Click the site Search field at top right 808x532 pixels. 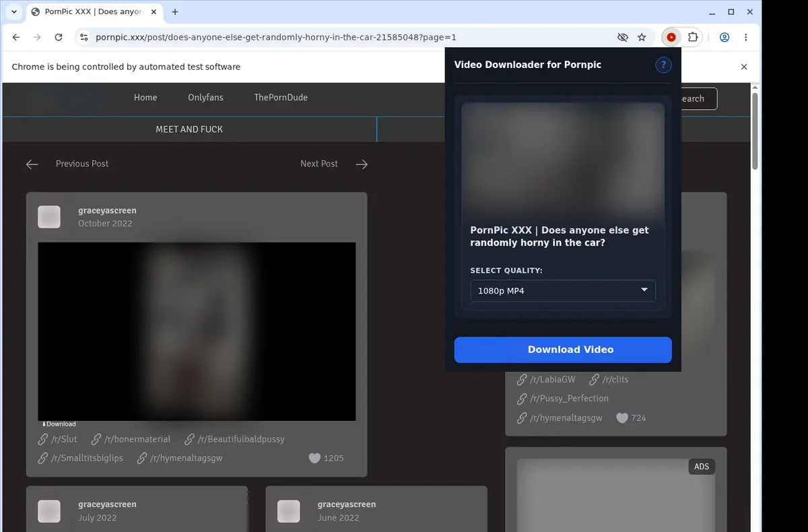(698, 98)
